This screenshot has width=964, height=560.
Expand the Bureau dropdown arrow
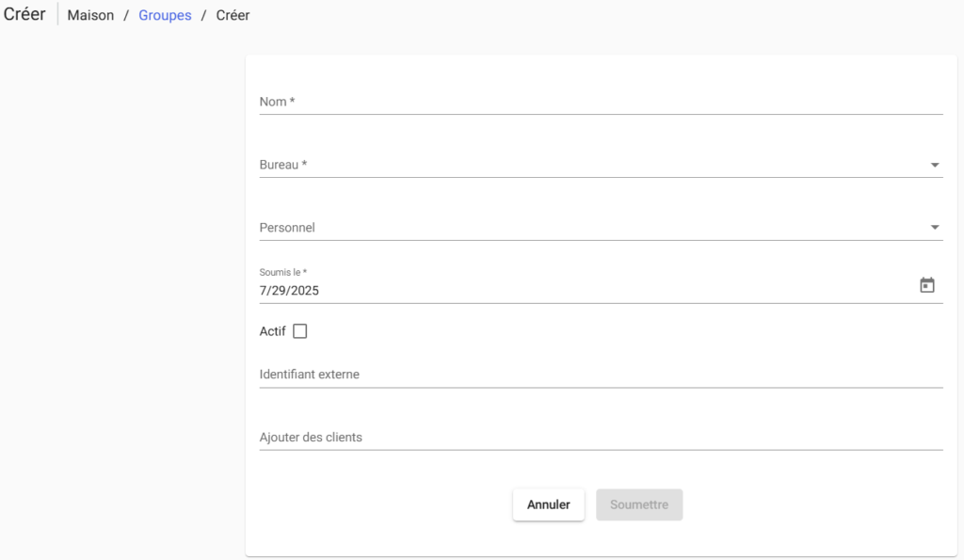(x=935, y=165)
